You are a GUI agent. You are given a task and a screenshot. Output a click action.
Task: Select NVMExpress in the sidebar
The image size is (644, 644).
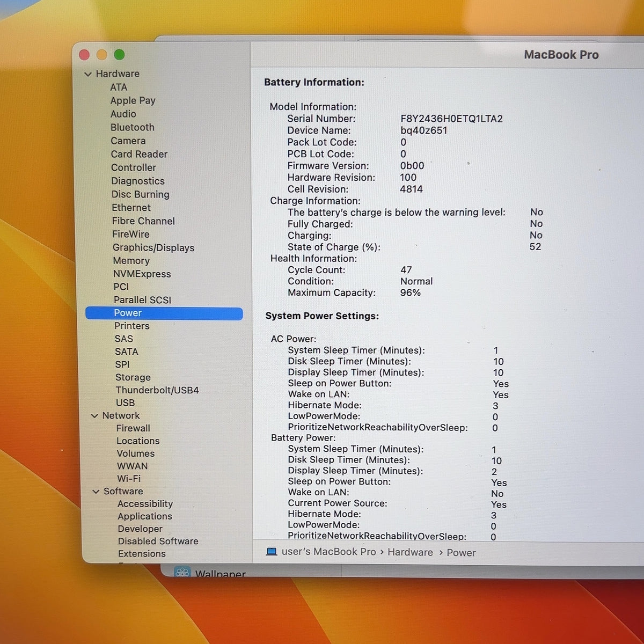(142, 274)
